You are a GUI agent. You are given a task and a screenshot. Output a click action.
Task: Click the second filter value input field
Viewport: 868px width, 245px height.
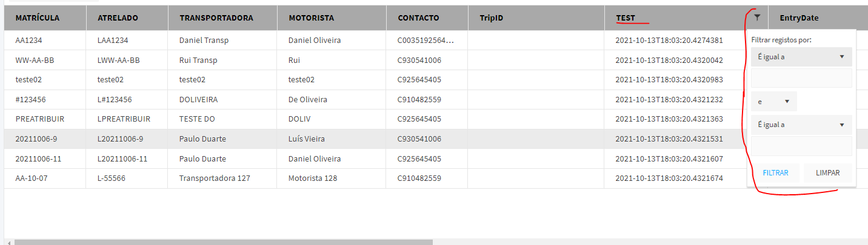(x=801, y=146)
